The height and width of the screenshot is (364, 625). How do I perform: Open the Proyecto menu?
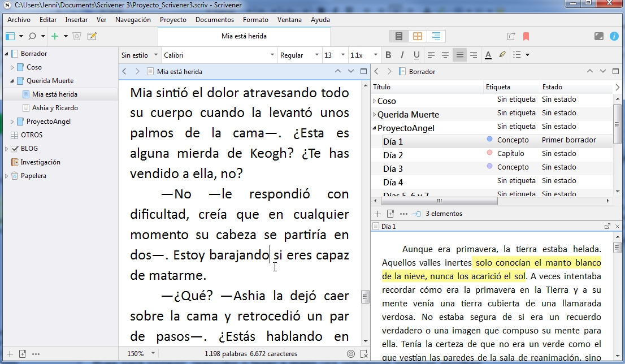coord(173,19)
